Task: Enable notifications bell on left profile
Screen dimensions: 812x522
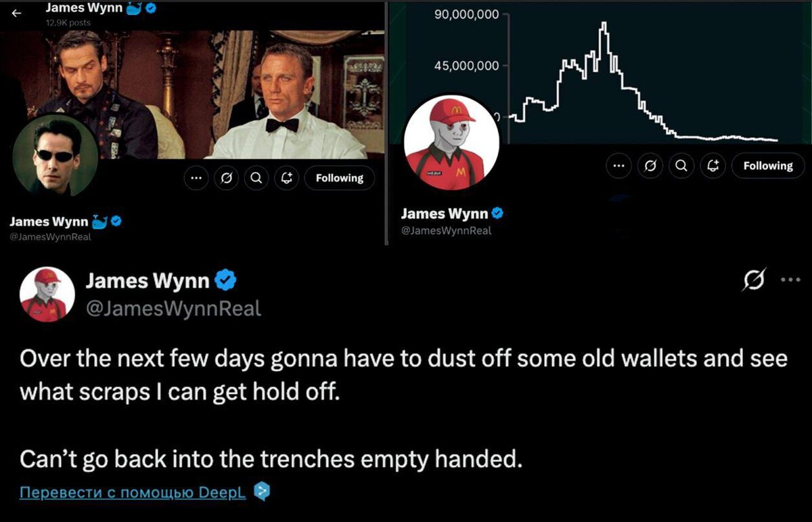Action: 286,178
